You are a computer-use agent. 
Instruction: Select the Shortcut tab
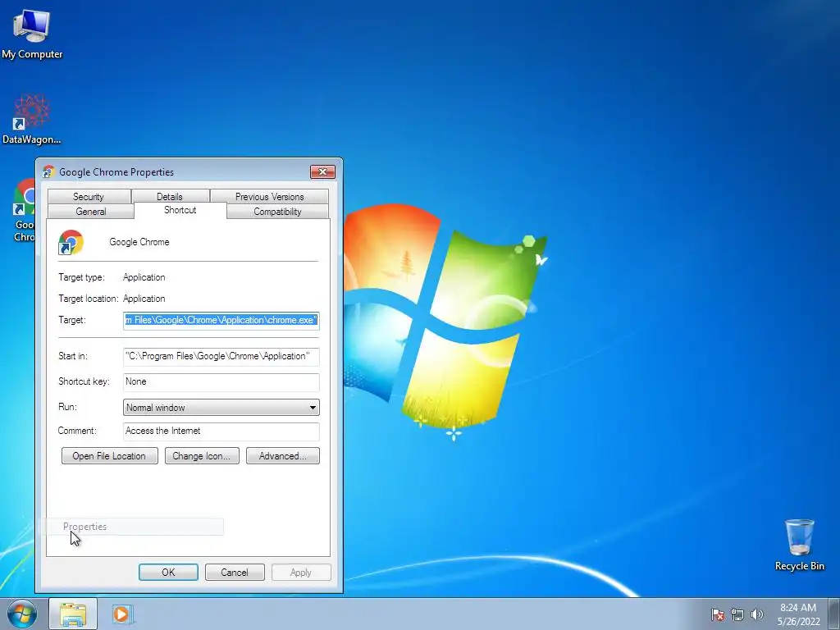coord(180,210)
